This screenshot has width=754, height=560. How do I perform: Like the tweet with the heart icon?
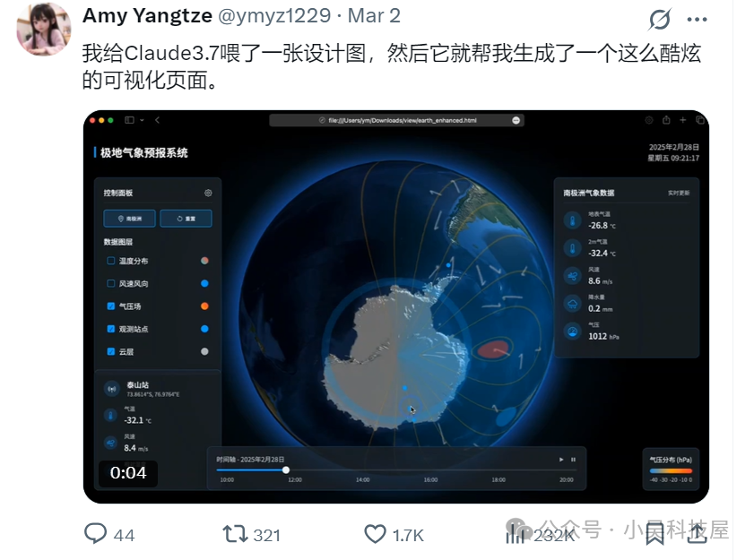click(x=375, y=534)
